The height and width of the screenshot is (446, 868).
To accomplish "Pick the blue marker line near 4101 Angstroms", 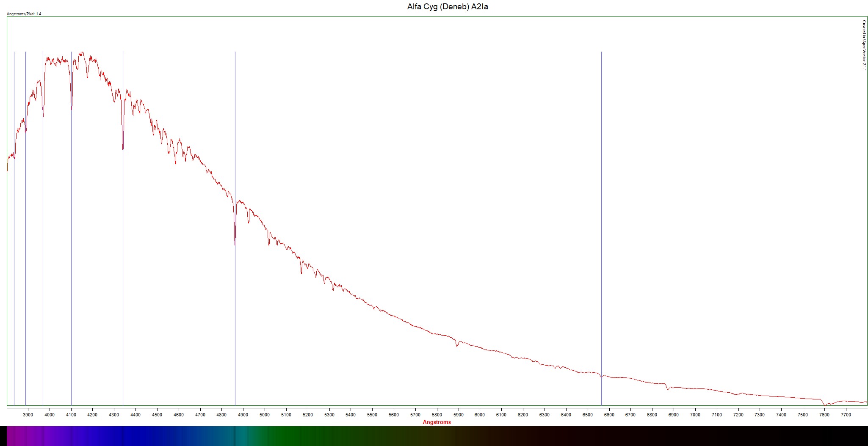I will click(71, 254).
